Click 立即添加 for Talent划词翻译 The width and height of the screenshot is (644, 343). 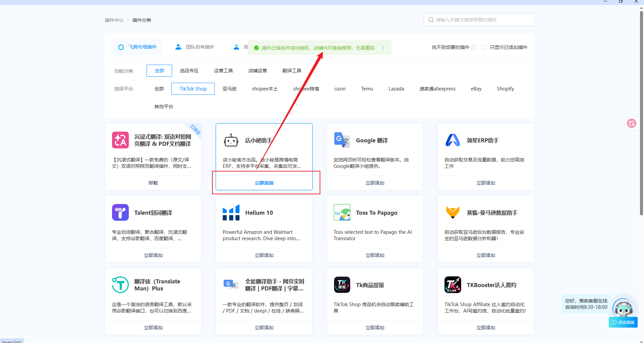pyautogui.click(x=153, y=255)
